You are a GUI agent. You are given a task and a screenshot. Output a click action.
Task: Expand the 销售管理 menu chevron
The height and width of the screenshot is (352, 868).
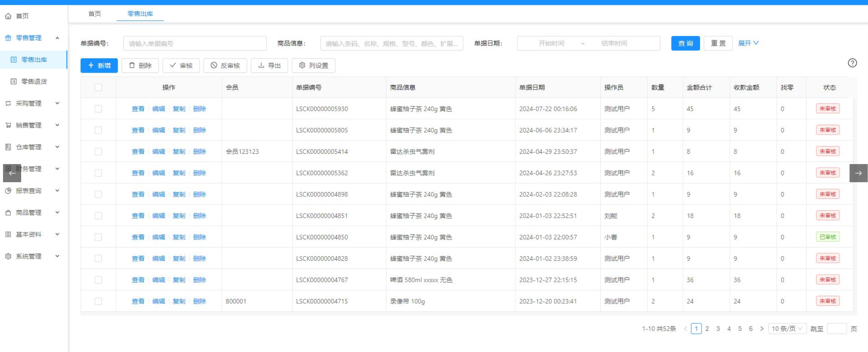[57, 125]
